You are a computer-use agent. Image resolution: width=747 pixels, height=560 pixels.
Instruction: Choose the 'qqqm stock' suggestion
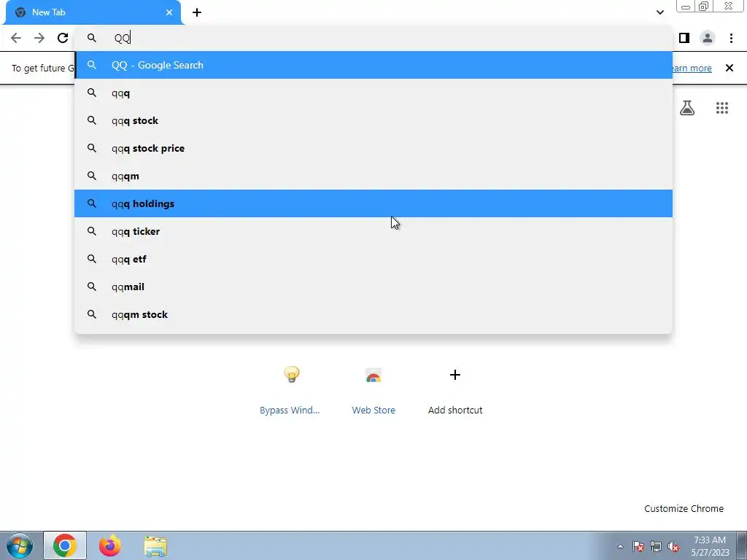[x=373, y=314]
